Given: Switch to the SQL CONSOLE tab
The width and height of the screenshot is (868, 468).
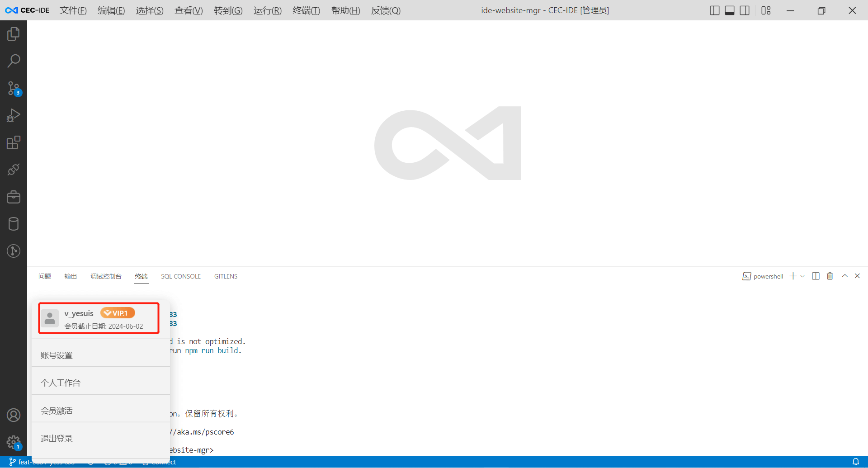Looking at the screenshot, I should [180, 276].
